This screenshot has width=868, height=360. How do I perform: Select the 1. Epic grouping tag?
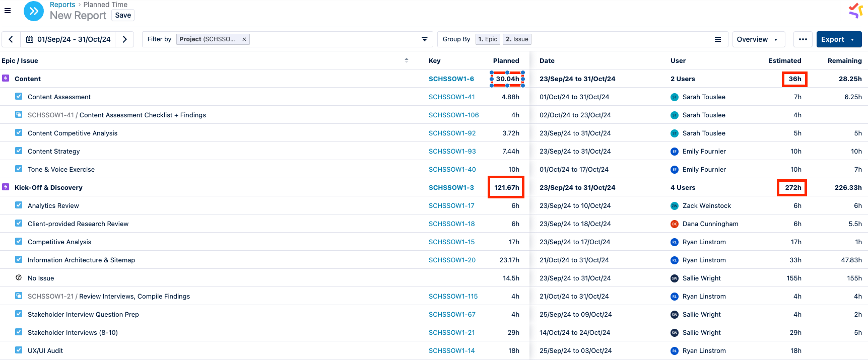tap(488, 39)
